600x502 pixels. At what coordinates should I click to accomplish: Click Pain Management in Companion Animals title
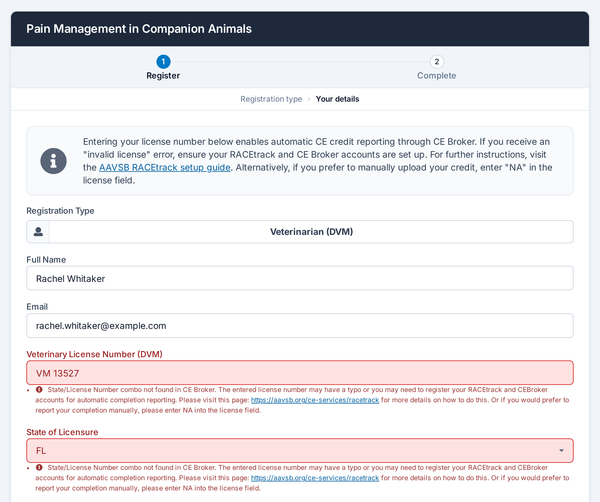click(x=139, y=29)
